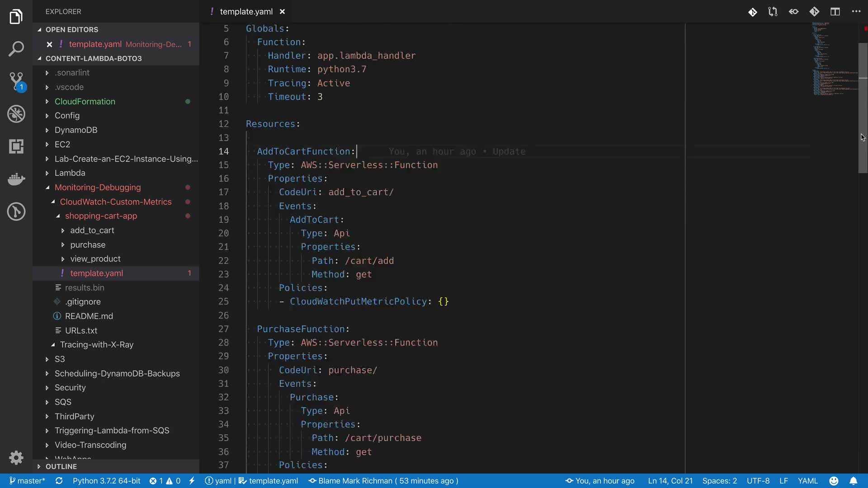This screenshot has width=868, height=488.
Task: Open the Docker view in activity bar
Action: 16,179
